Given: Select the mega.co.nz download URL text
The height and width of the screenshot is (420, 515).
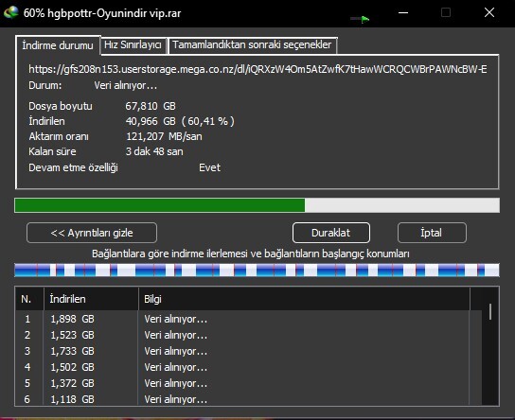Looking at the screenshot, I should [257, 69].
